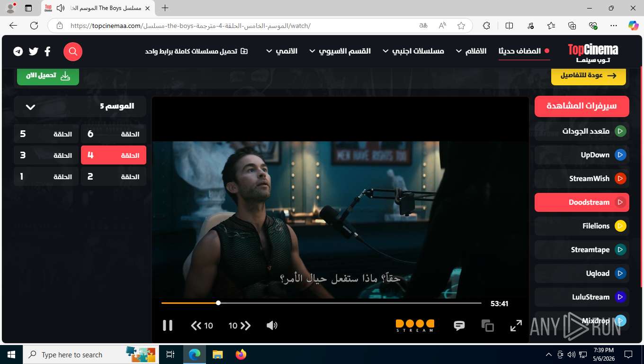Select the Doodstream server

582,202
